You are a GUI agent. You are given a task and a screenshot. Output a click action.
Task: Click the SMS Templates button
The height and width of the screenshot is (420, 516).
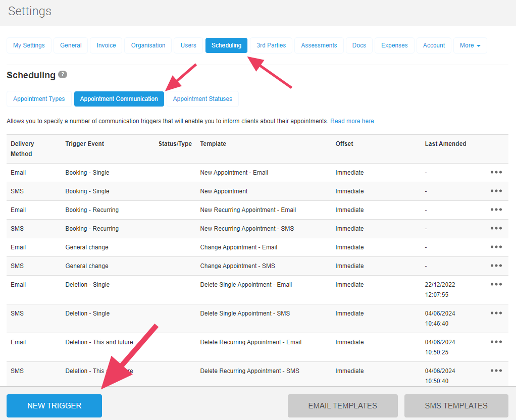click(x=456, y=406)
